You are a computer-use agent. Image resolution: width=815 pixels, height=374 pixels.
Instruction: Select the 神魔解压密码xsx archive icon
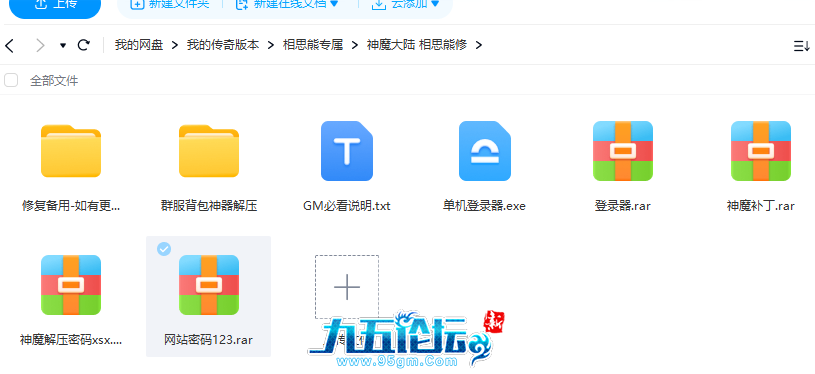point(71,285)
